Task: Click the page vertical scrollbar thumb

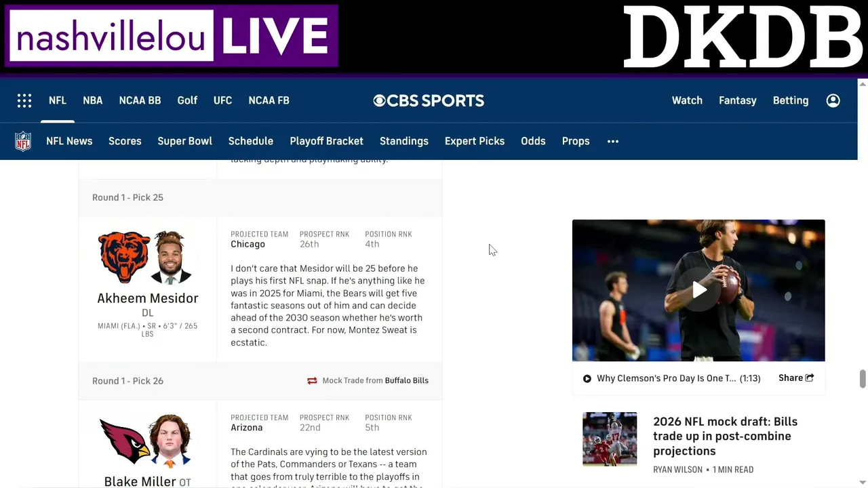Action: coord(863,379)
